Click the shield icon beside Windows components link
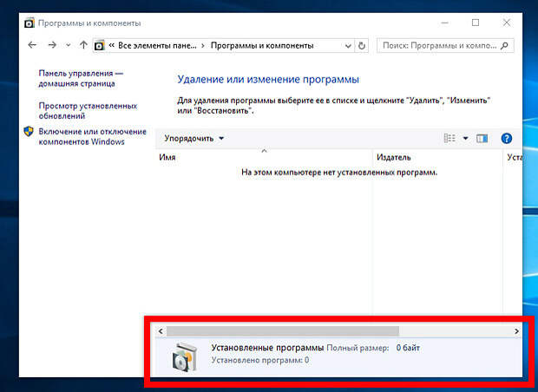 [x=29, y=132]
